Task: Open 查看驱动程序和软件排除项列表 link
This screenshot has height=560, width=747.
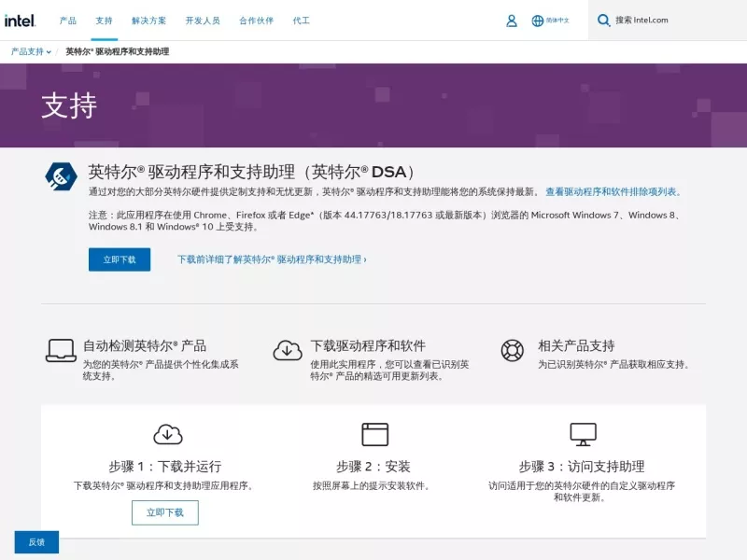Action: 613,191
